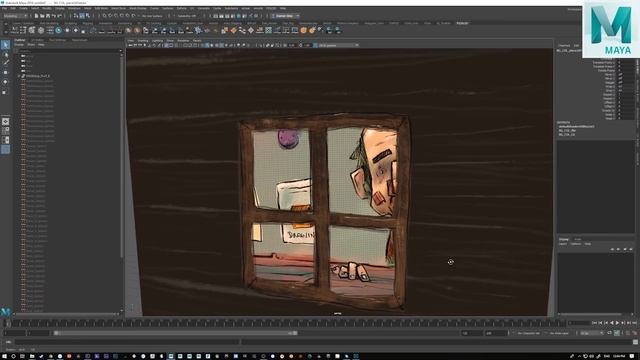Open the viewport Shading menu
The image size is (640, 360).
143,40
